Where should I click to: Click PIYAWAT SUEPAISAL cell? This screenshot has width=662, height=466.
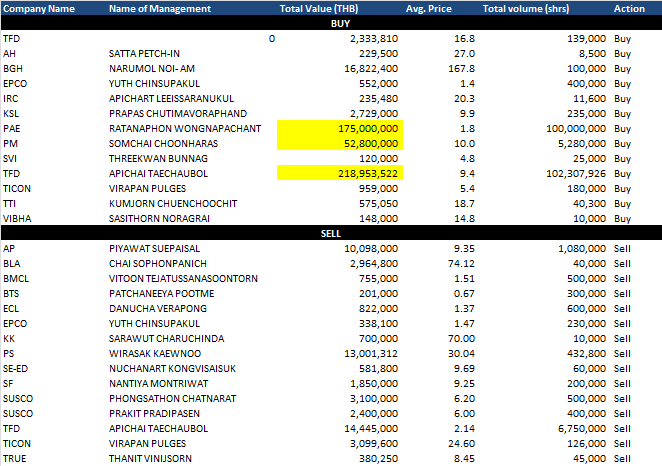[155, 248]
